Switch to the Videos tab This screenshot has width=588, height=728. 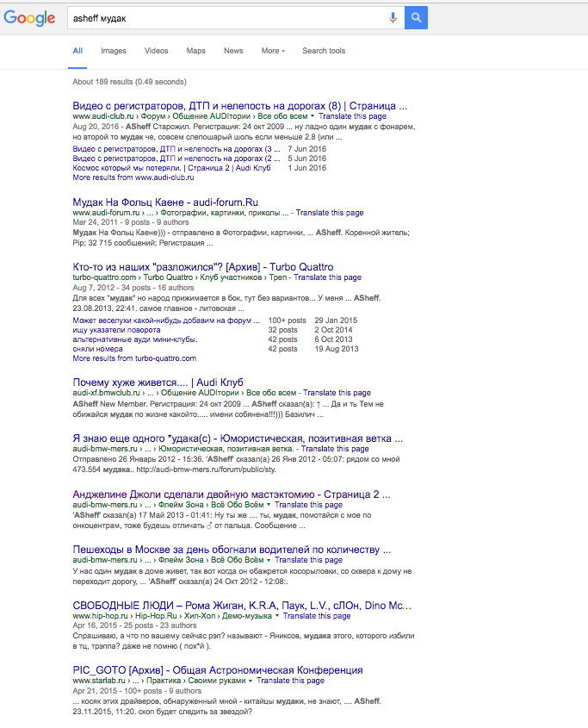pos(156,51)
